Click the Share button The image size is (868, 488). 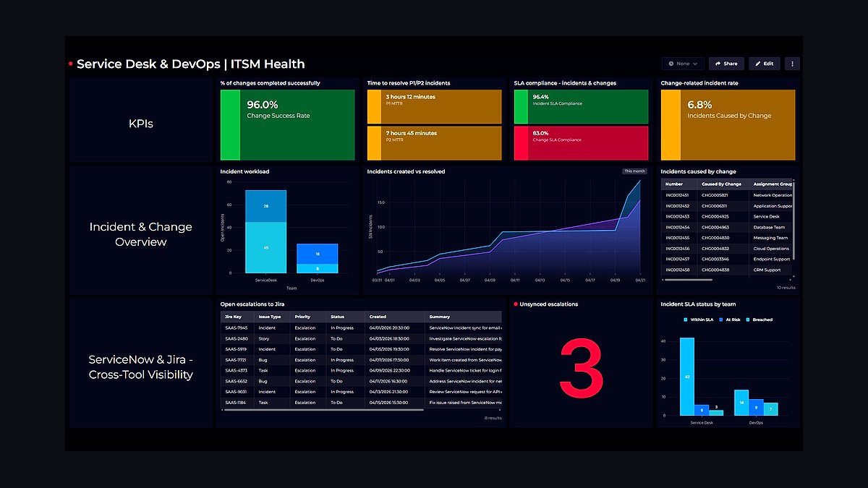[726, 64]
